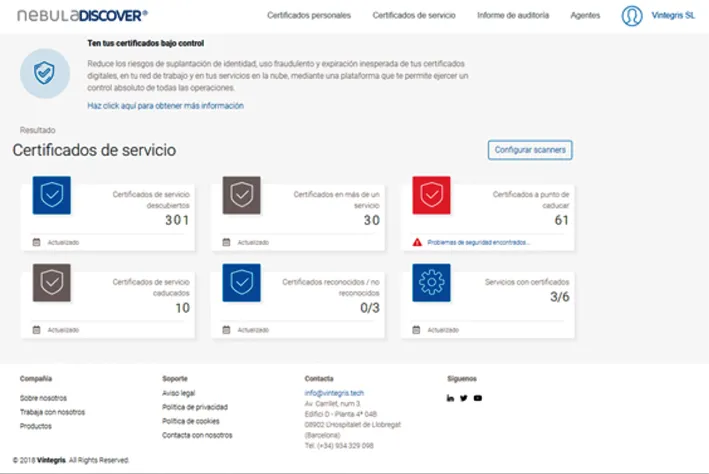Click the gear icon for services with certificates

click(431, 283)
